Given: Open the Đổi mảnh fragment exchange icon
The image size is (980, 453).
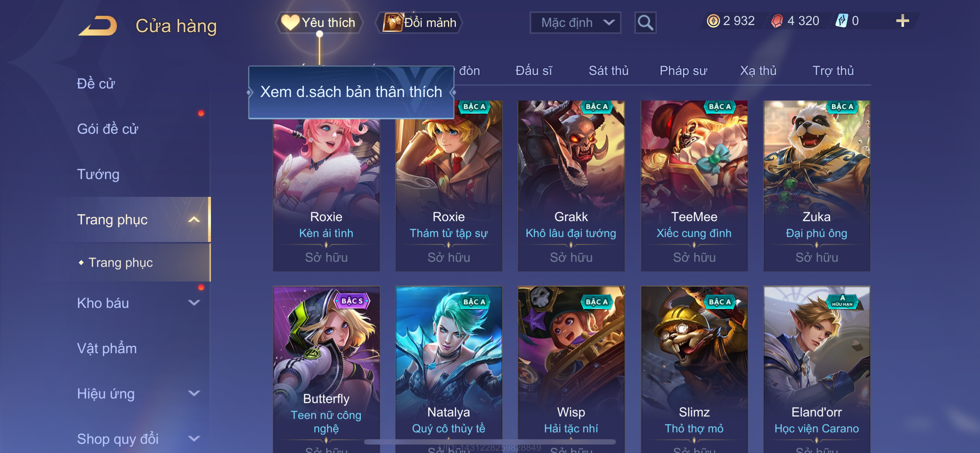Looking at the screenshot, I should pyautogui.click(x=392, y=23).
